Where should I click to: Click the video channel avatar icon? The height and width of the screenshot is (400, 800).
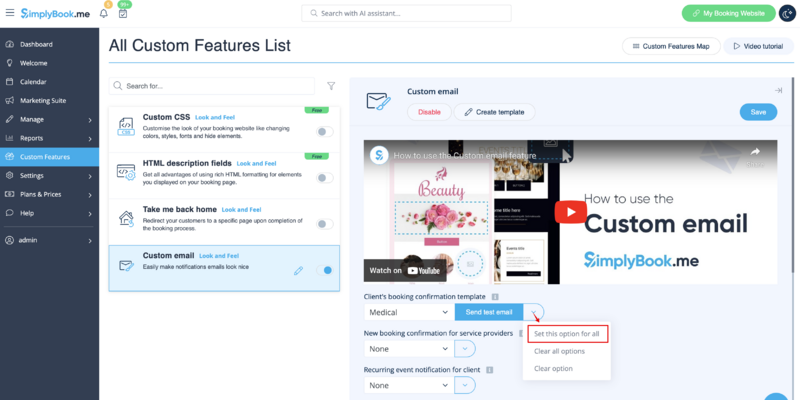pyautogui.click(x=379, y=155)
